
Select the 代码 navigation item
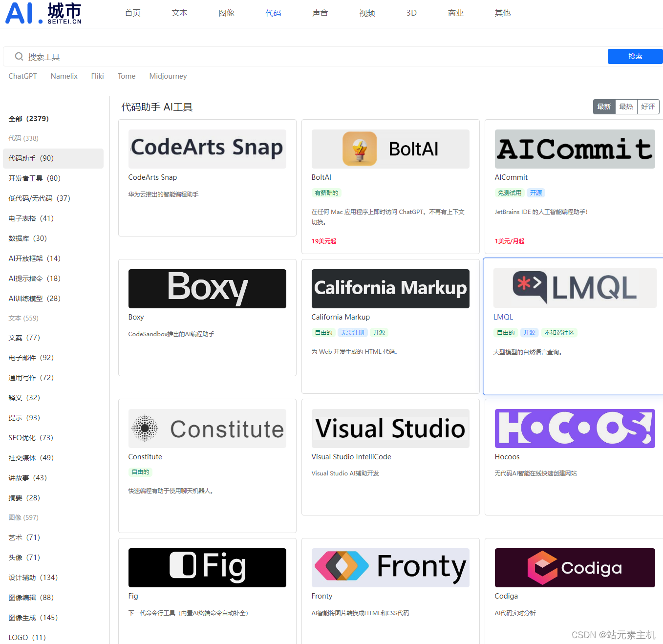pos(273,13)
